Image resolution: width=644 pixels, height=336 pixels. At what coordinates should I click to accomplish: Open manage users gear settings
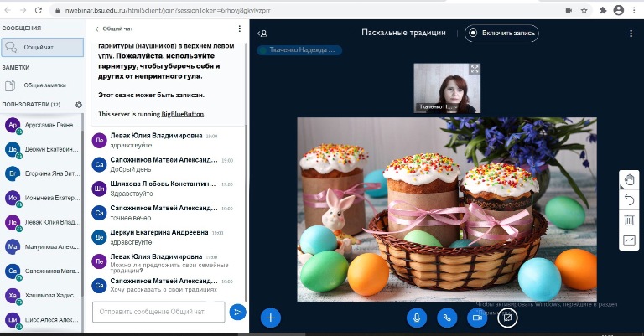[x=78, y=104]
